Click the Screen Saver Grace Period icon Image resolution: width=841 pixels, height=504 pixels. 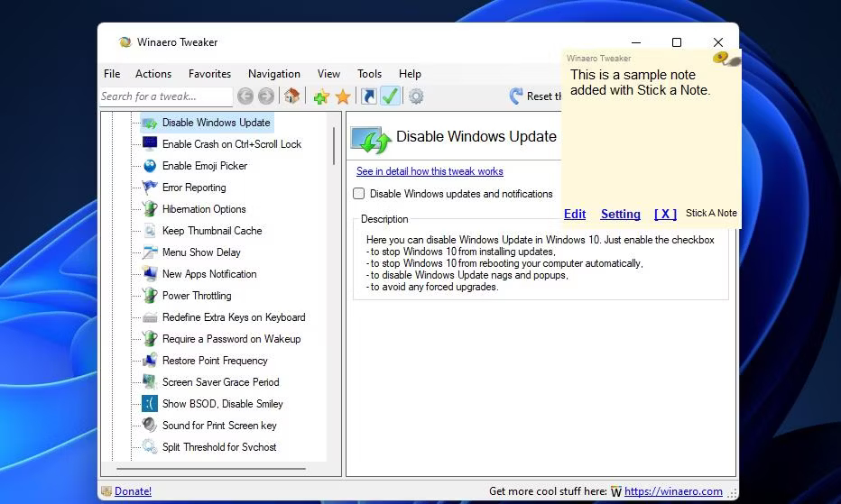[150, 382]
